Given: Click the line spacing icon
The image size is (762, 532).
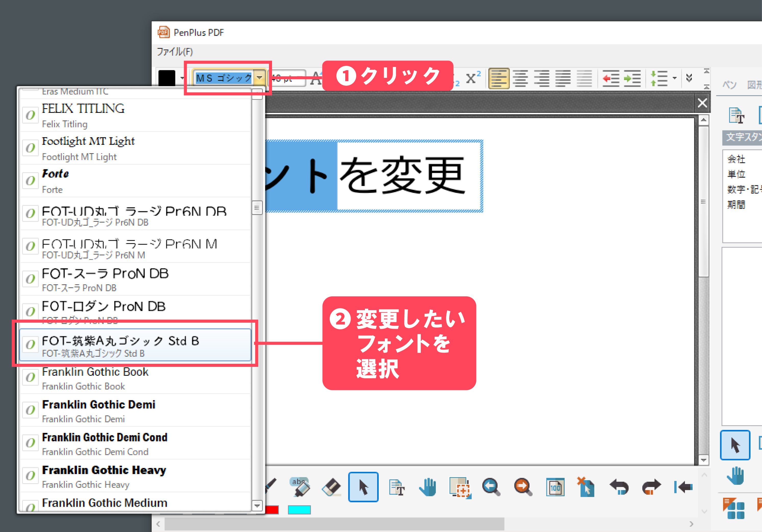Looking at the screenshot, I should click(659, 79).
